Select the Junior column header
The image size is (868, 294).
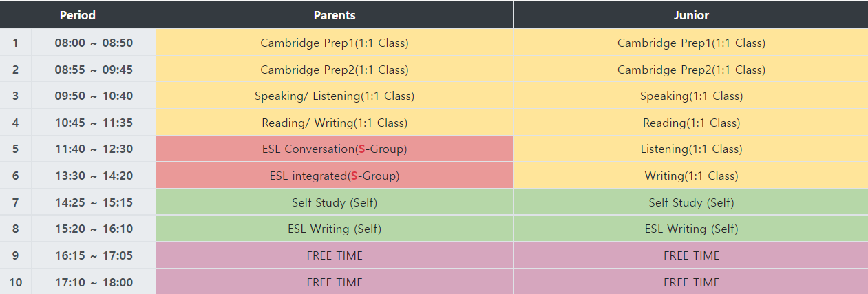(690, 14)
